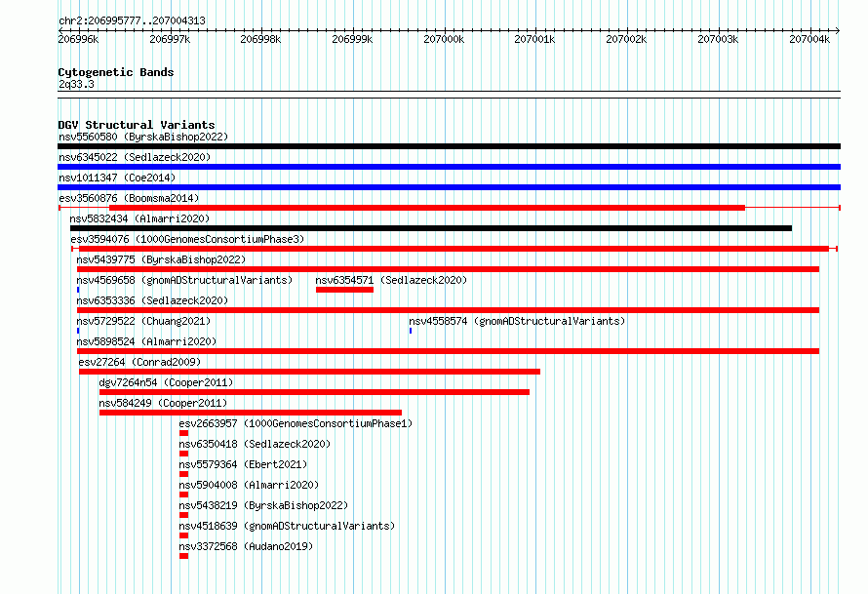Click the red bar under esv27264

[309, 372]
